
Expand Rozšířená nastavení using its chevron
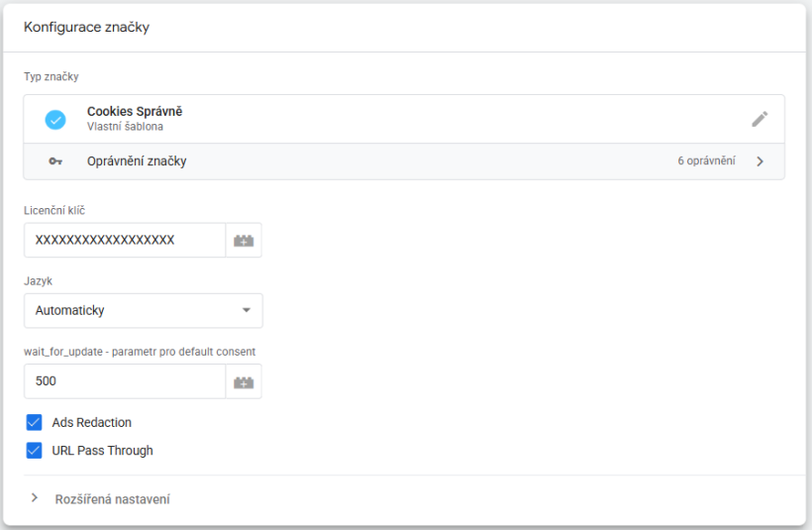[x=35, y=498]
